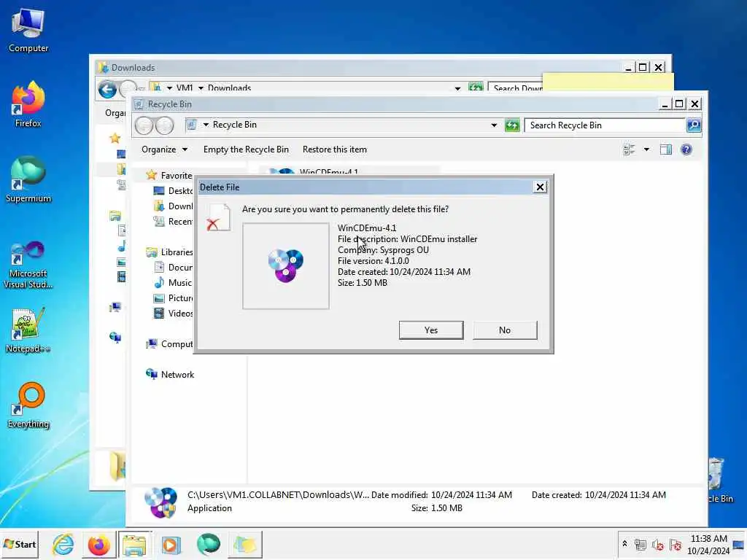Screen dimensions: 747x560
Task: Select Network in the navigation pane
Action: point(170,374)
